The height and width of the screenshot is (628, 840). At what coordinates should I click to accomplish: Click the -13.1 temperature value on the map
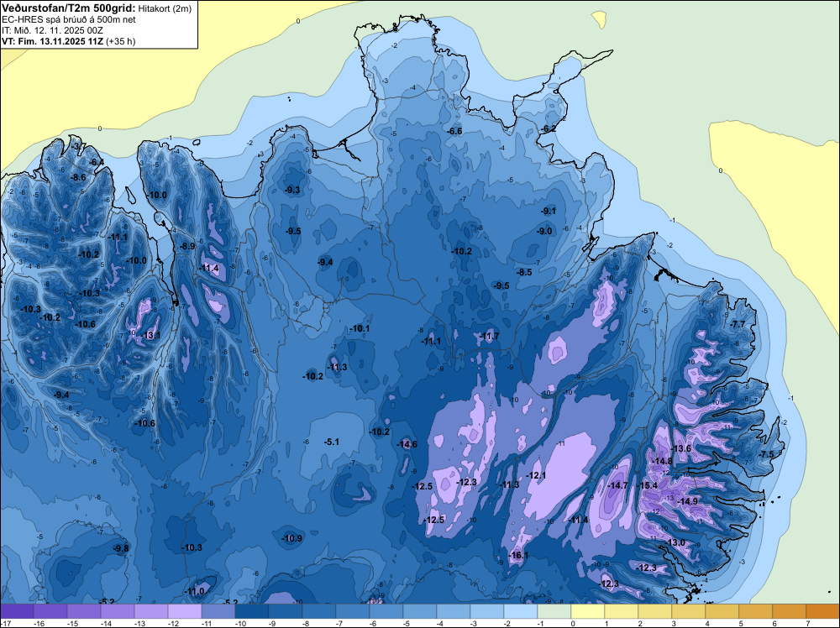click(150, 335)
